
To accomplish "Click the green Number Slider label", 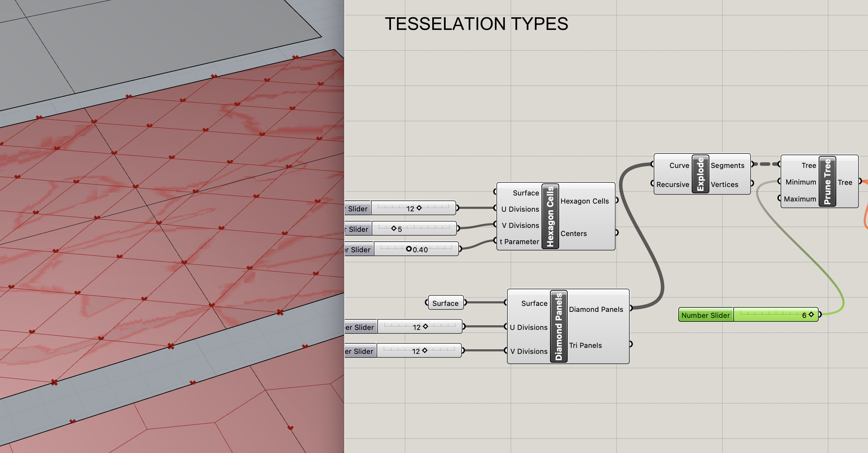I will click(x=706, y=315).
